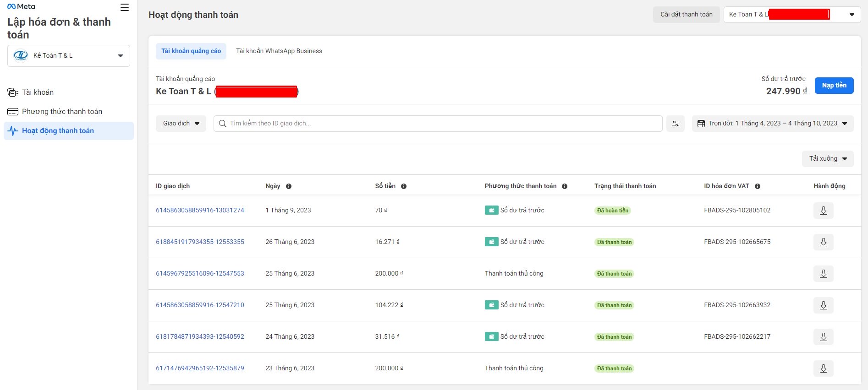Screen dimensions: 868x390
Task: Click the calendar icon in date range
Action: click(701, 124)
